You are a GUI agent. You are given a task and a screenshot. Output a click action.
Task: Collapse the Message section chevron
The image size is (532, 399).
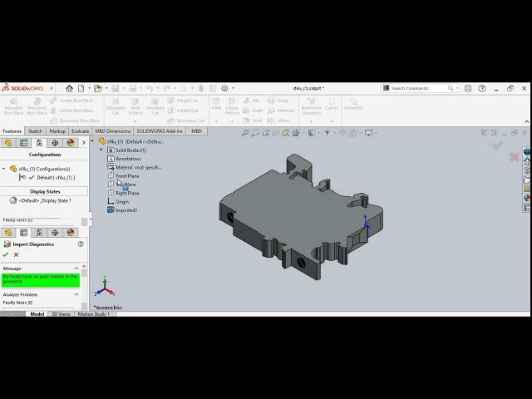coord(76,268)
